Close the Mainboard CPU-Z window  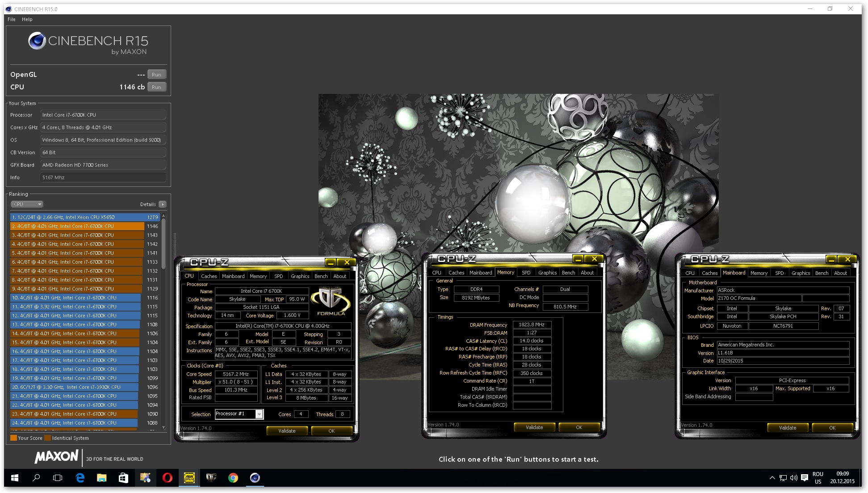point(847,259)
